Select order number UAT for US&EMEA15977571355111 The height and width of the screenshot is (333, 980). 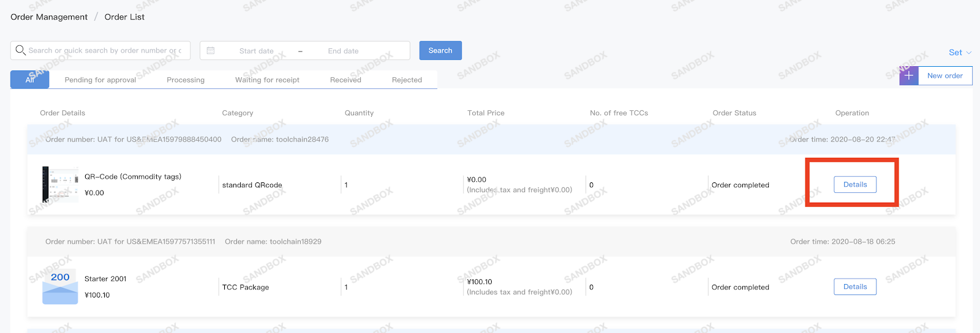coord(130,241)
